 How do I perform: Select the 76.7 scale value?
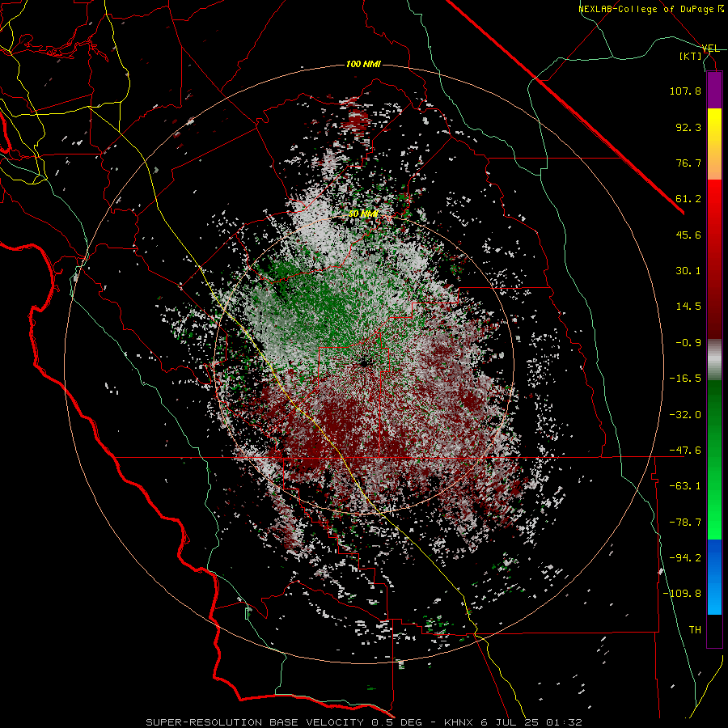(688, 163)
